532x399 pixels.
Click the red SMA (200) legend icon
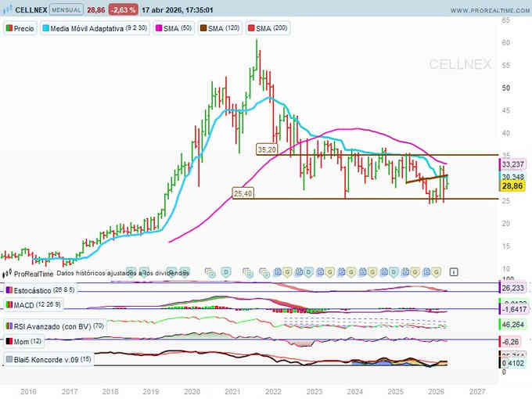[x=252, y=27]
